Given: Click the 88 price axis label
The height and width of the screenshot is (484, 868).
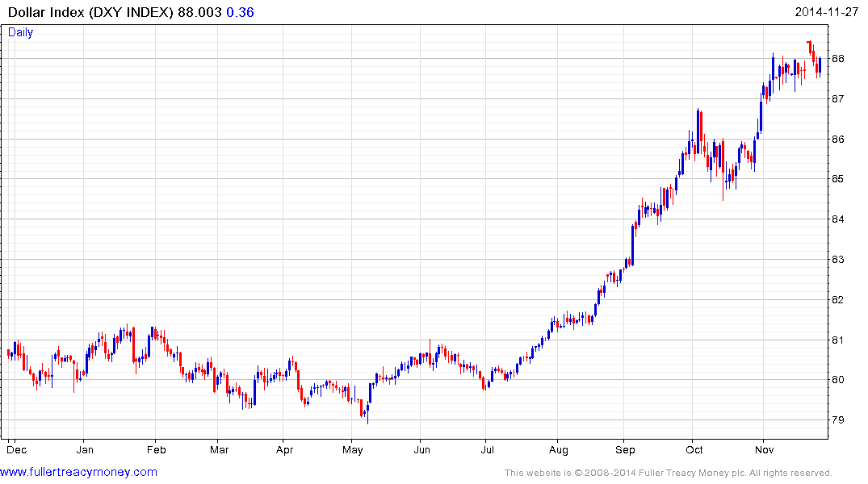Looking at the screenshot, I should coord(838,59).
